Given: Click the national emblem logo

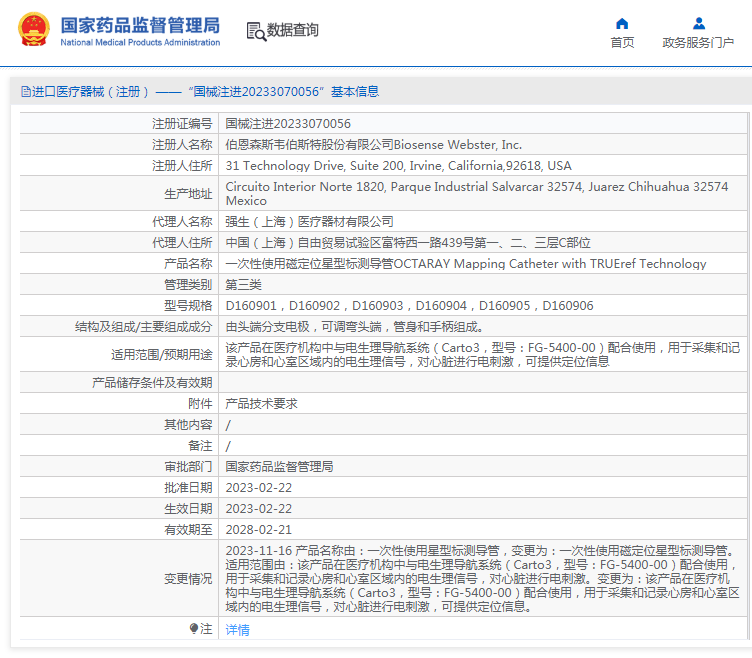Looking at the screenshot, I should tap(34, 29).
